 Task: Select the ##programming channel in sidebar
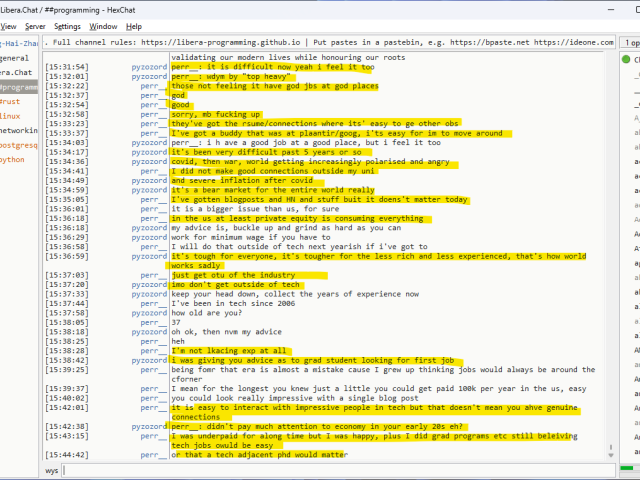point(18,88)
